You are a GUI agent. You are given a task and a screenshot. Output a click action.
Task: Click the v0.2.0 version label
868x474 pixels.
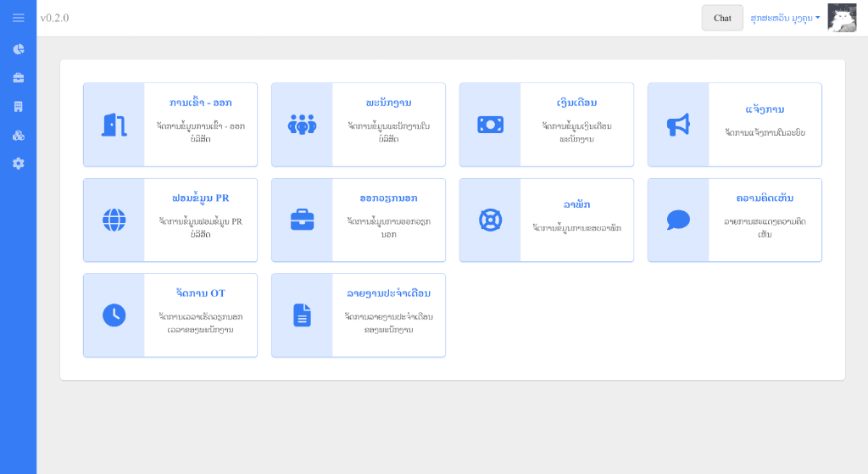55,18
